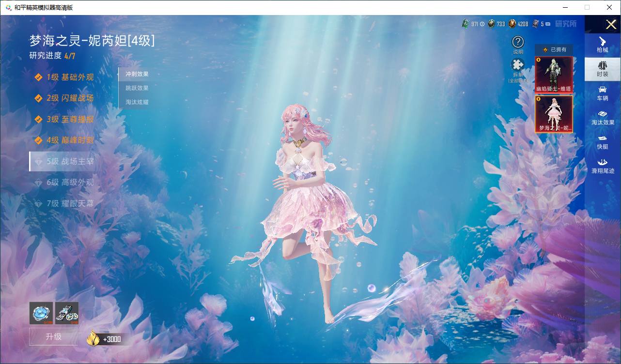Click the 已拥有 owned filter label
This screenshot has height=364, width=621.
tap(554, 49)
